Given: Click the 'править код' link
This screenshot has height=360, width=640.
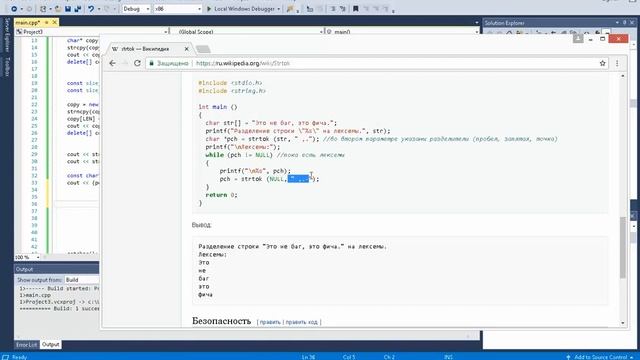Looking at the screenshot, I should 301,322.
